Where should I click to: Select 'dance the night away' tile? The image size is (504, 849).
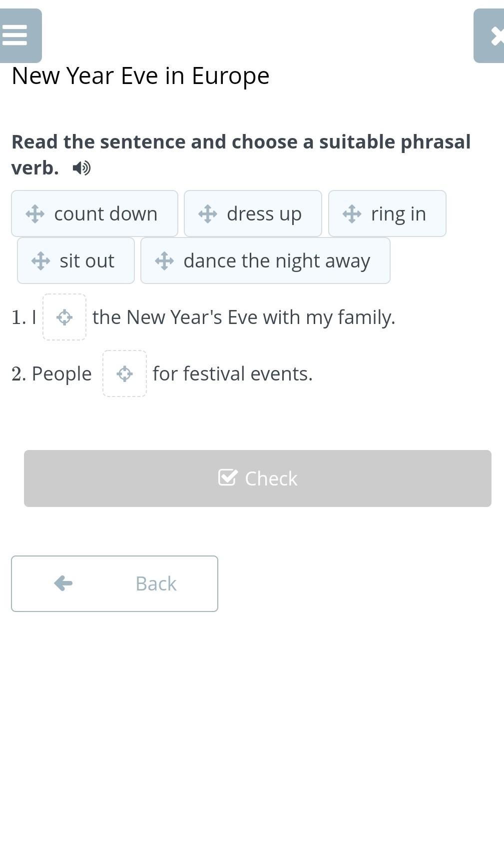[265, 260]
